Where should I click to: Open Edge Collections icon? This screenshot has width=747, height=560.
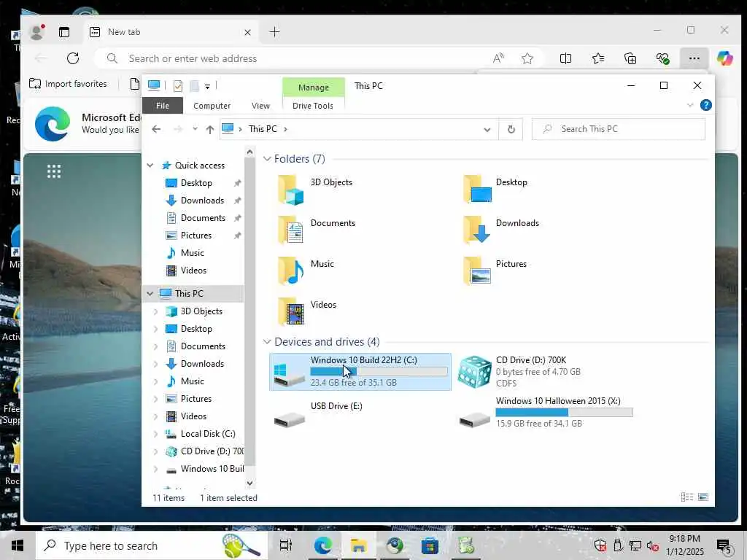coord(630,58)
